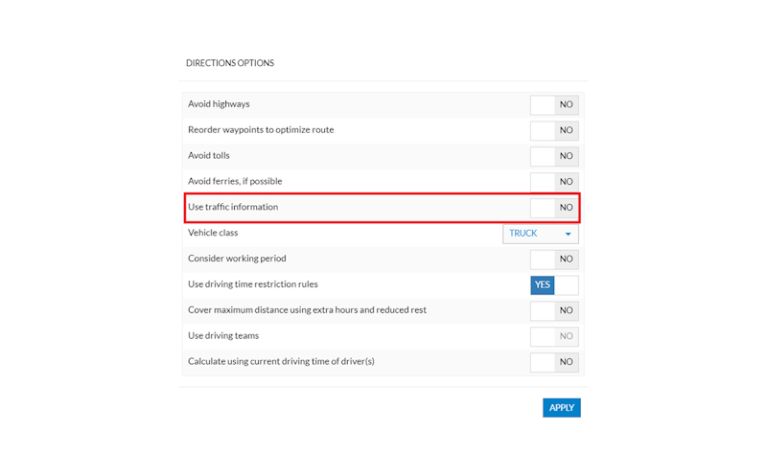The height and width of the screenshot is (475, 767).
Task: Turn on the Avoid tolls switch
Action: click(554, 156)
